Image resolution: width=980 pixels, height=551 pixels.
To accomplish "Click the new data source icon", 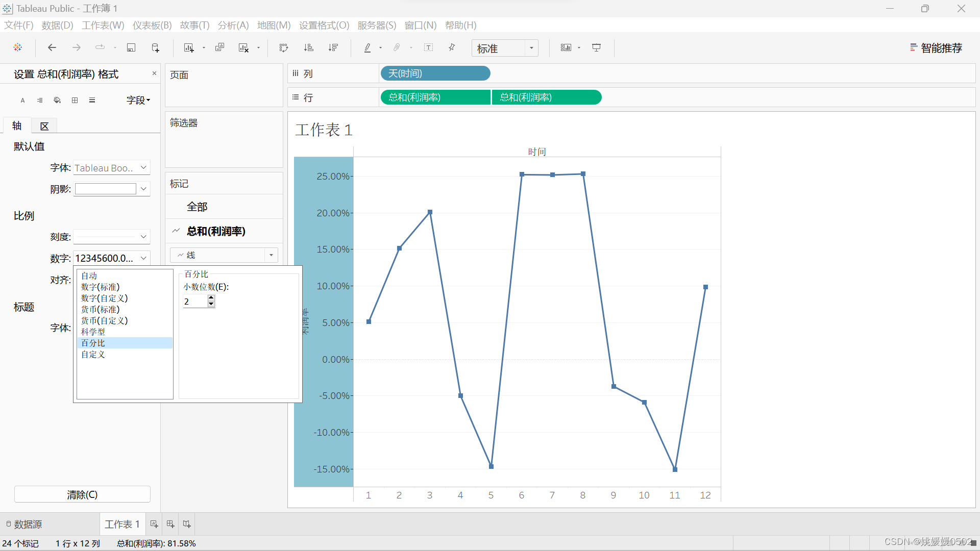I will pos(156,47).
